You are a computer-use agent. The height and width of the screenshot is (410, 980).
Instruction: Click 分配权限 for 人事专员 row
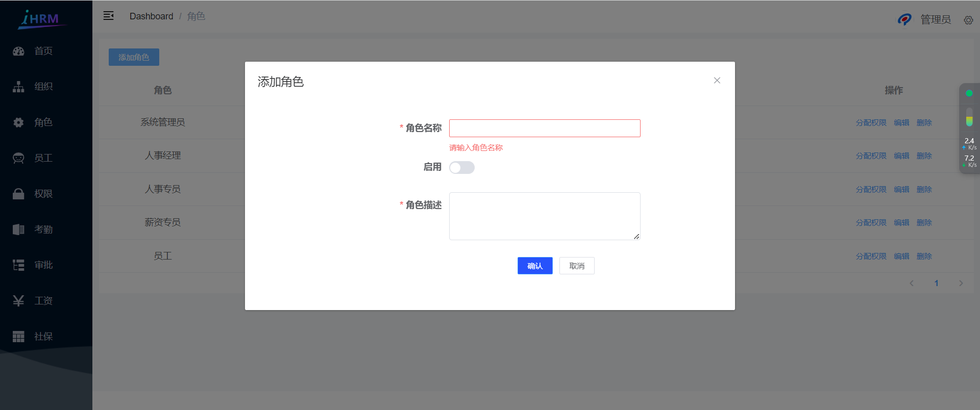pyautogui.click(x=871, y=190)
